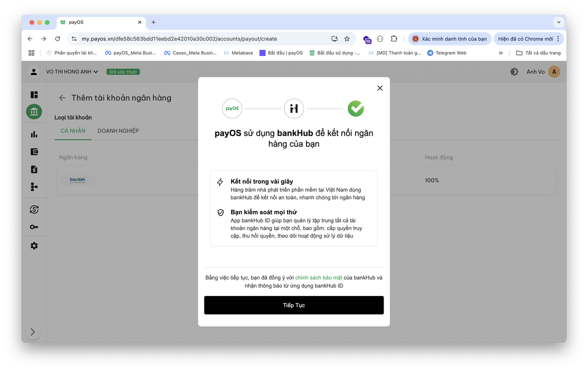The image size is (588, 371).
Task: Open the [MD] Thanh toán g... bookmark
Action: 394,53
